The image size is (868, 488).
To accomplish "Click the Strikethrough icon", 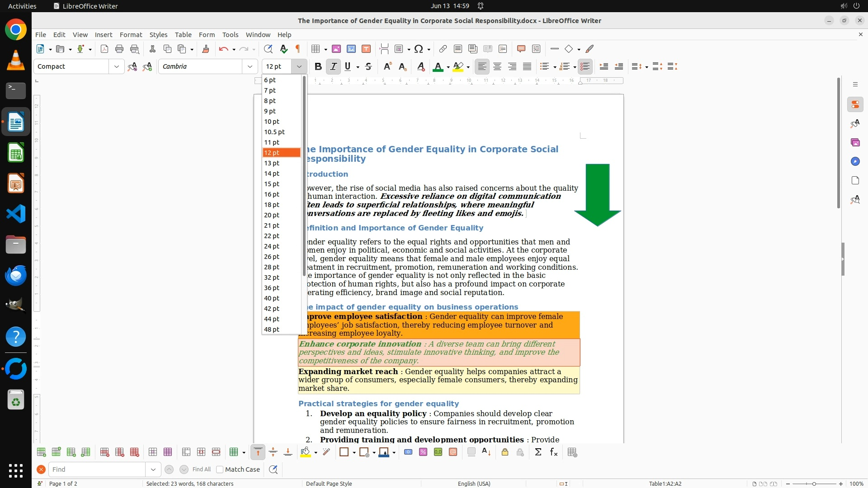I will pos(368,66).
